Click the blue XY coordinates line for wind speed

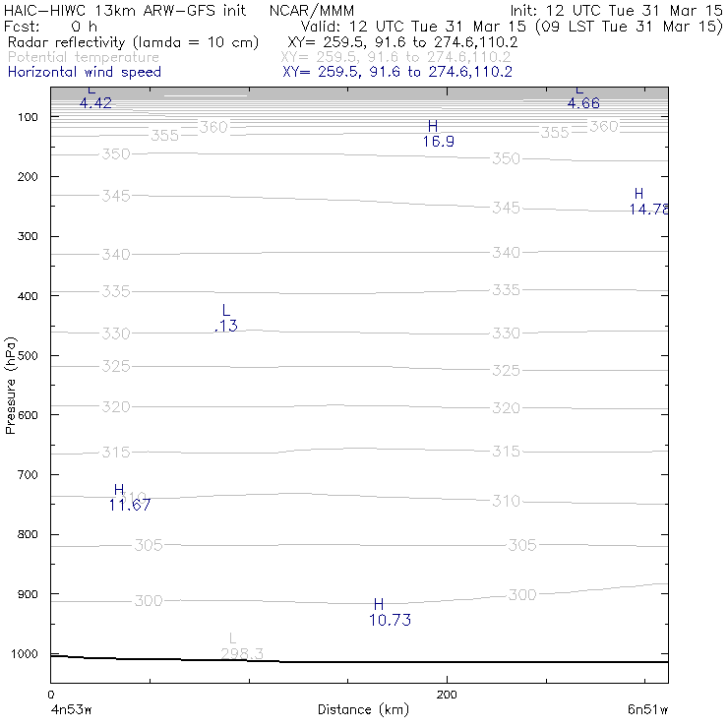tap(397, 72)
